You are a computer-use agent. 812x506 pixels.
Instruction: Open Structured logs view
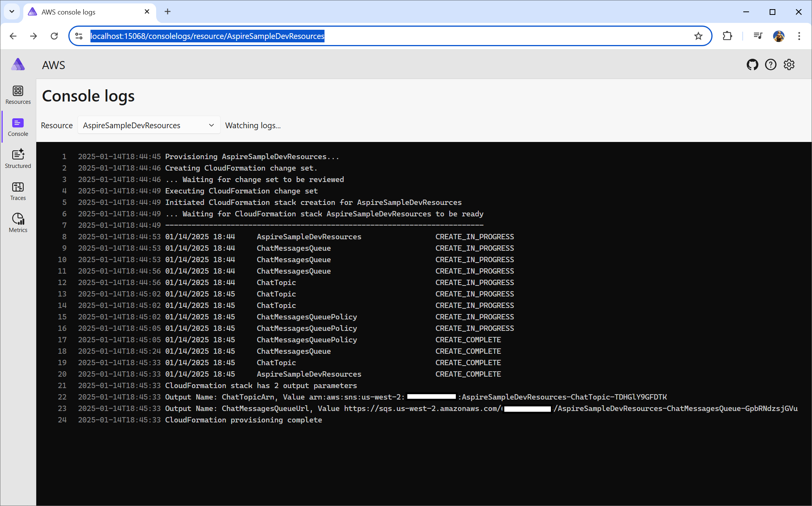18,159
